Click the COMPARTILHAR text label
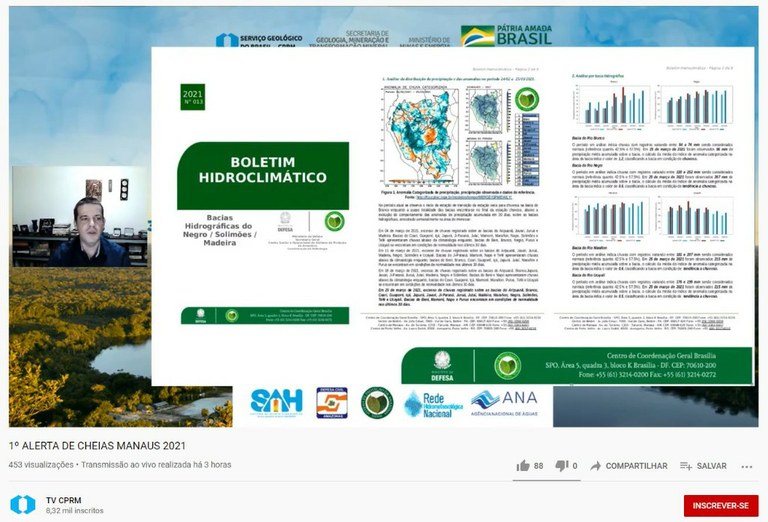768x522 pixels. coord(636,466)
